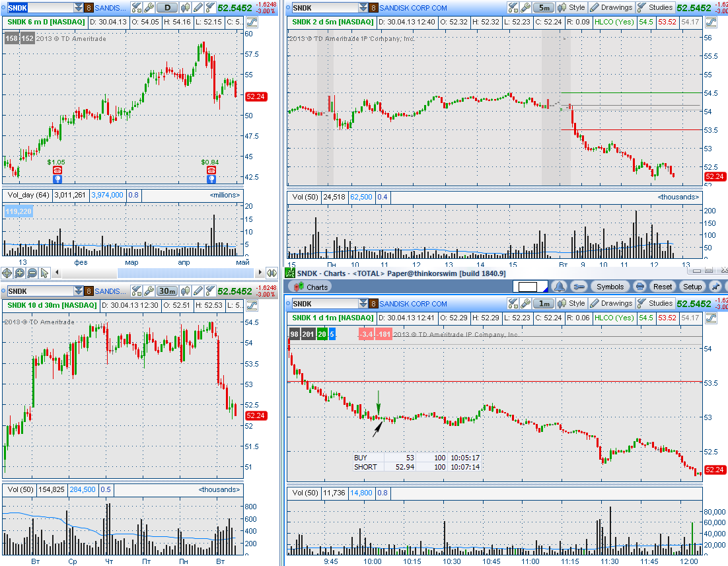Click the $0.84 earnings phone marker on daily chart
The image size is (728, 566).
coord(211,170)
